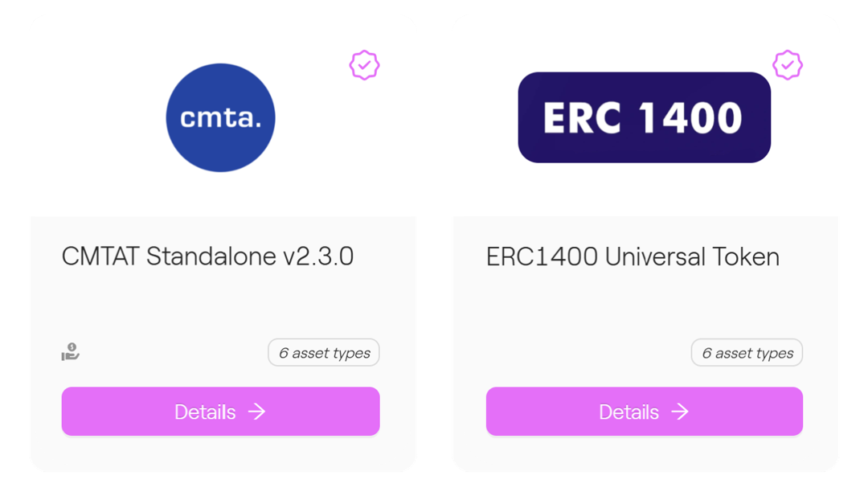Image resolution: width=868 pixels, height=492 pixels.
Task: Click the "Details" label on the ERC1400 button
Action: (628, 412)
